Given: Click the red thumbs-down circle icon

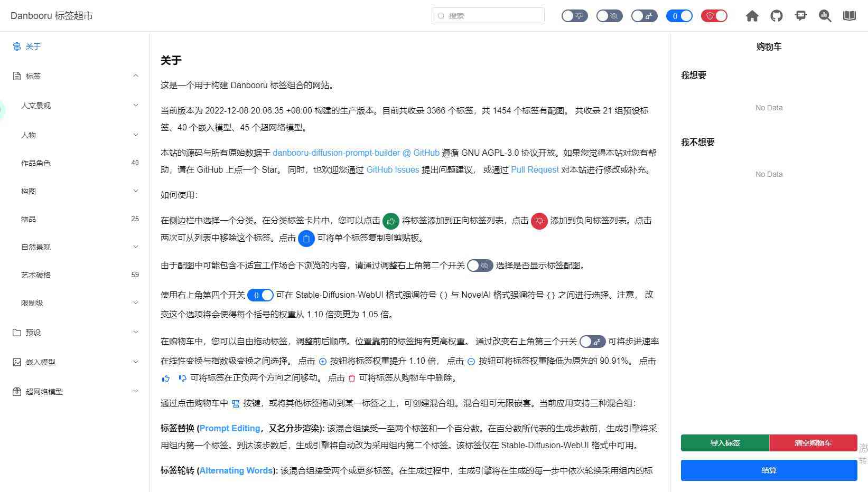Looking at the screenshot, I should [x=539, y=221].
